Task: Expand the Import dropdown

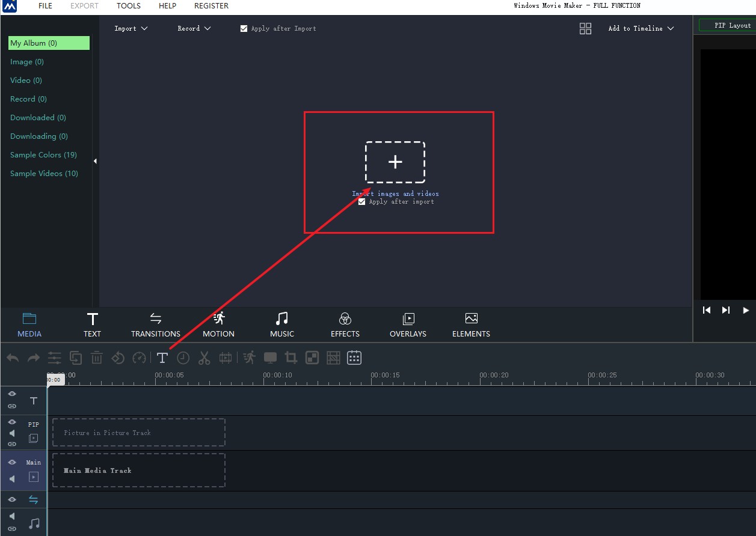Action: pos(131,28)
